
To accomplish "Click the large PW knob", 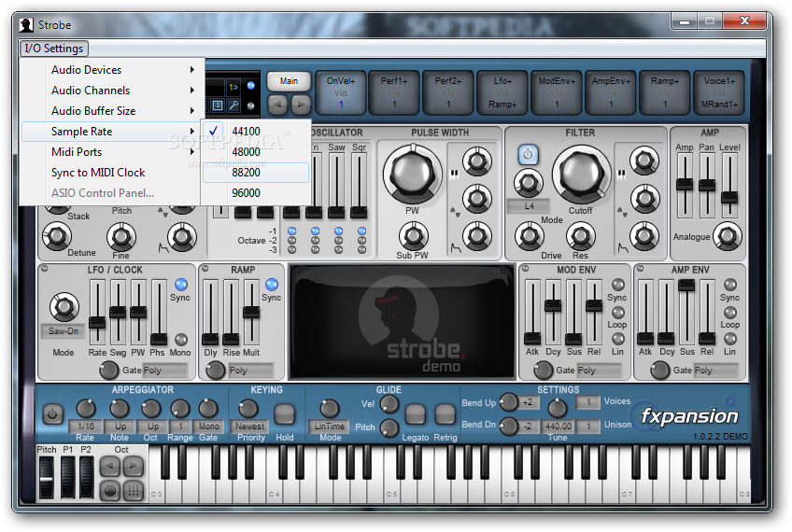I will [x=412, y=175].
